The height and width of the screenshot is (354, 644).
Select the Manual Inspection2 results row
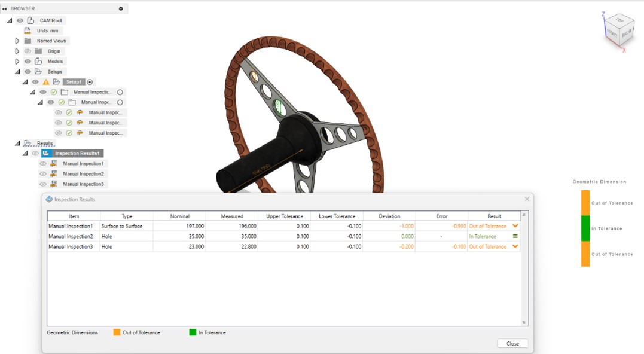[x=72, y=236]
